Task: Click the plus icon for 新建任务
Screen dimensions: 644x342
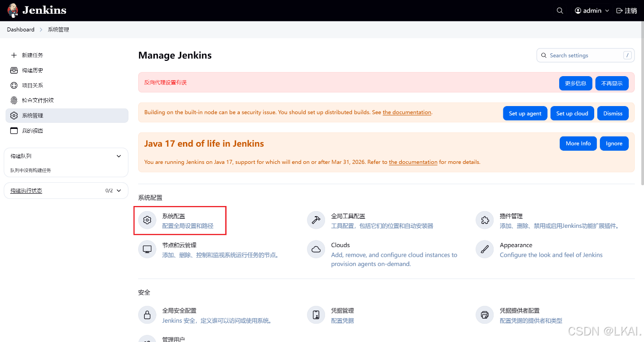Action: point(14,55)
